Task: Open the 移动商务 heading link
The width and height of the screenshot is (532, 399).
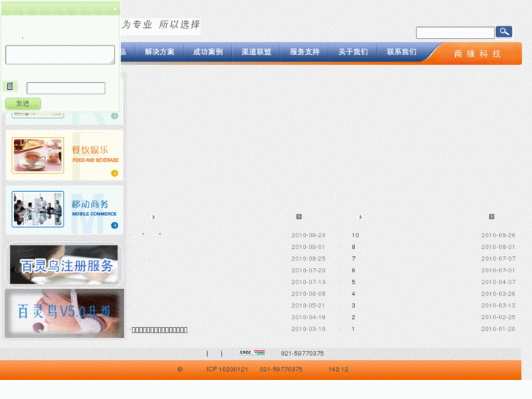Action: [x=90, y=204]
